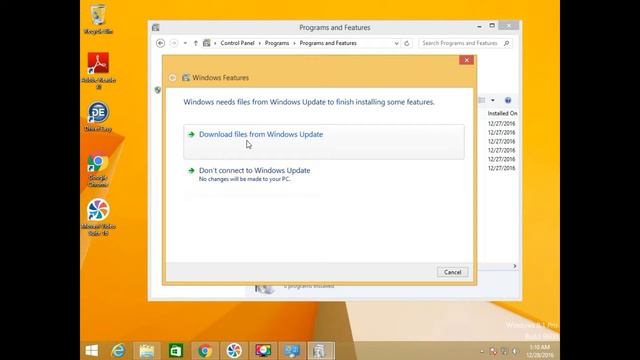Click the green arrow beside Download files option

(x=191, y=134)
